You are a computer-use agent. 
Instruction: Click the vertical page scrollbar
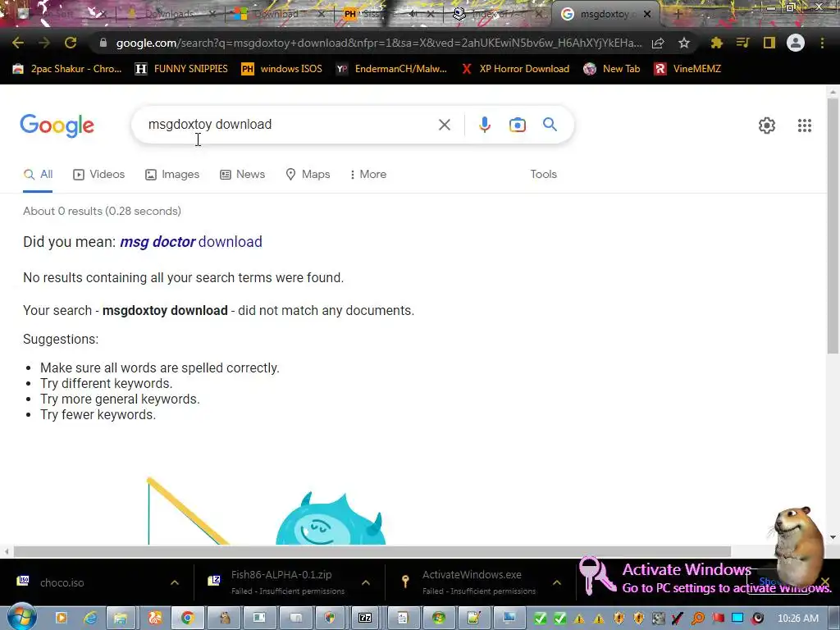click(833, 226)
